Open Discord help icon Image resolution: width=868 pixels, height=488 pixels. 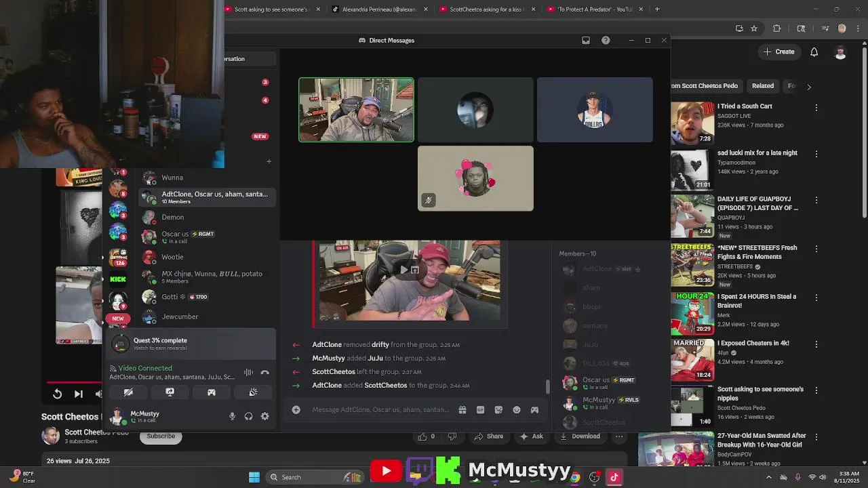tap(606, 40)
